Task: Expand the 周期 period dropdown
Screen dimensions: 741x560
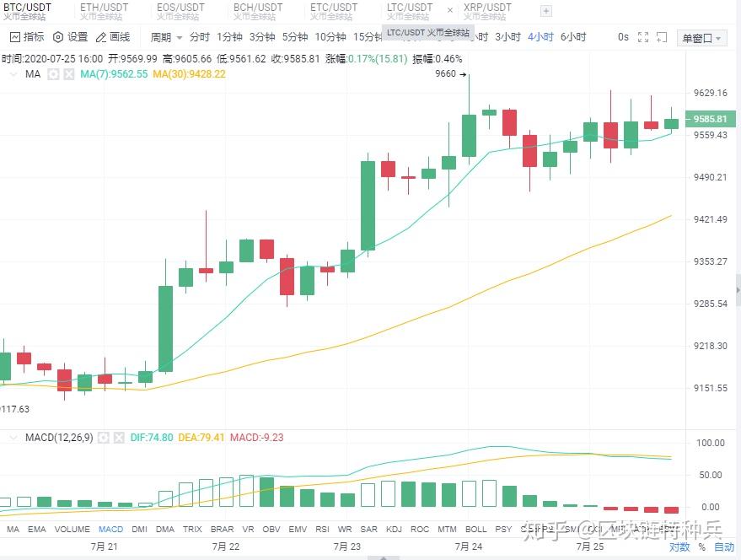Action: click(166, 37)
